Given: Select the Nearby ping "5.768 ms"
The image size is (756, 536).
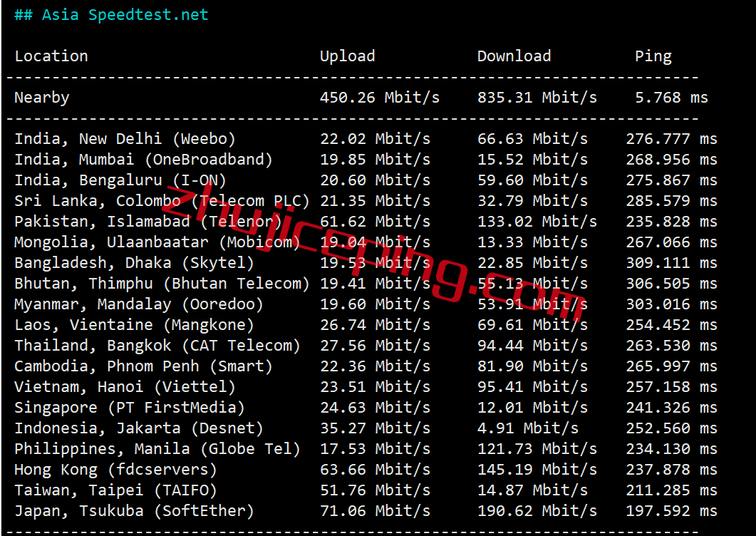Looking at the screenshot, I should (x=672, y=98).
